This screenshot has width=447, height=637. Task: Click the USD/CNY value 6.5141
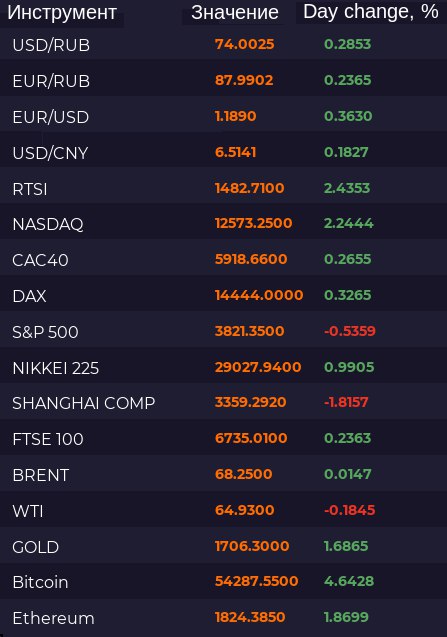[x=235, y=152]
